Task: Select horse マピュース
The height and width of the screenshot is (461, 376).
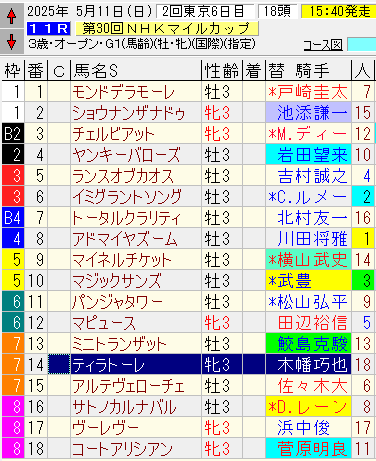Action: 136,323
